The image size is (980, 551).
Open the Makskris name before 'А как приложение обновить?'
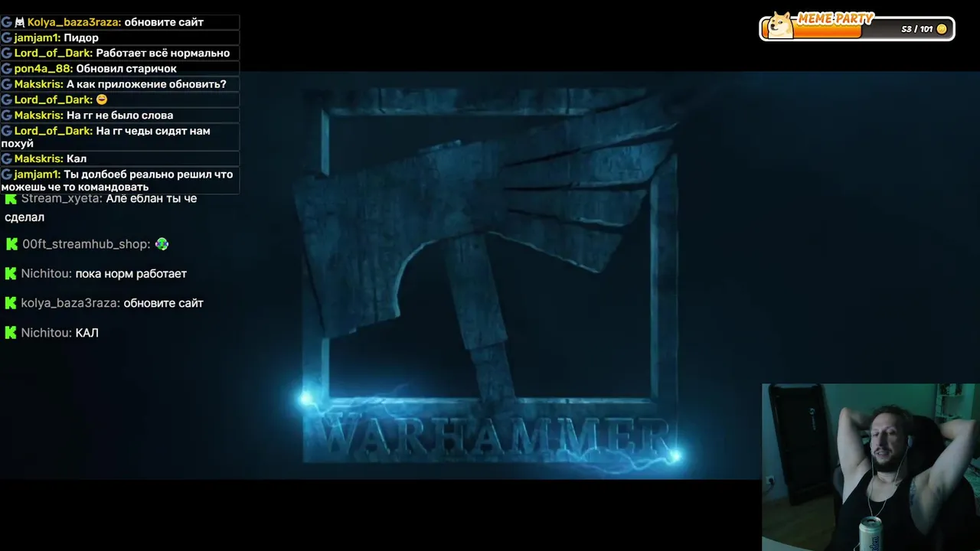point(39,84)
